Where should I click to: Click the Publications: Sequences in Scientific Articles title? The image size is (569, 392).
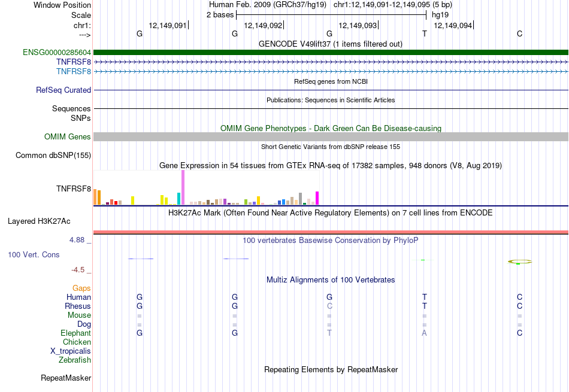tap(331, 100)
